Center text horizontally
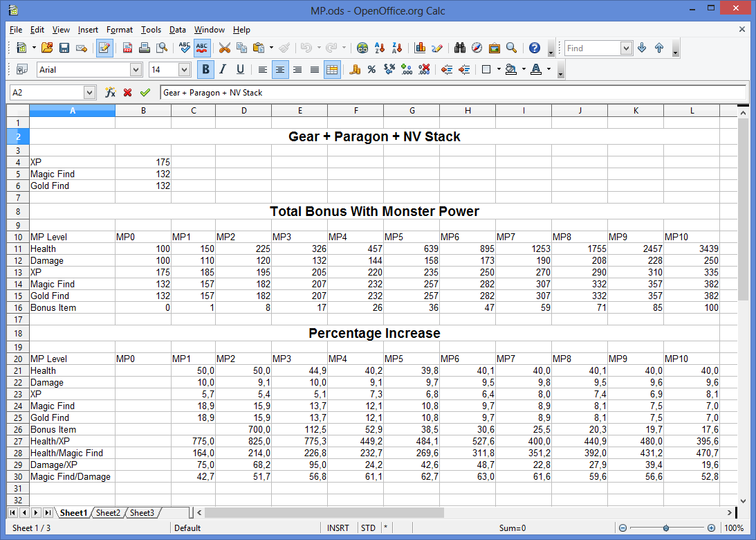This screenshot has width=756, height=540. pyautogui.click(x=279, y=69)
